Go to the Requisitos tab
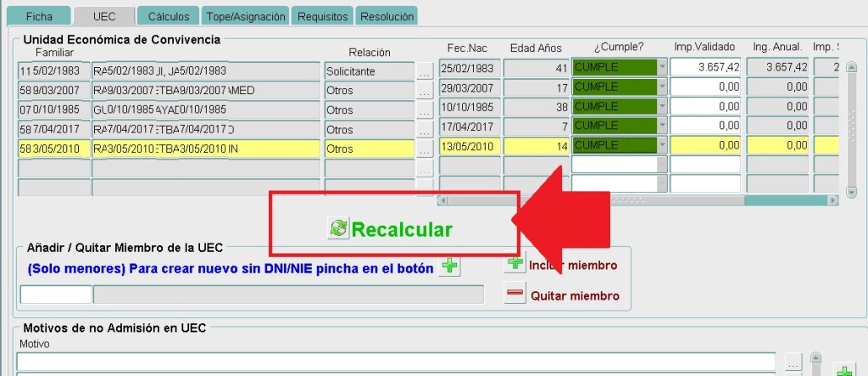This screenshot has height=376, width=868. click(323, 16)
